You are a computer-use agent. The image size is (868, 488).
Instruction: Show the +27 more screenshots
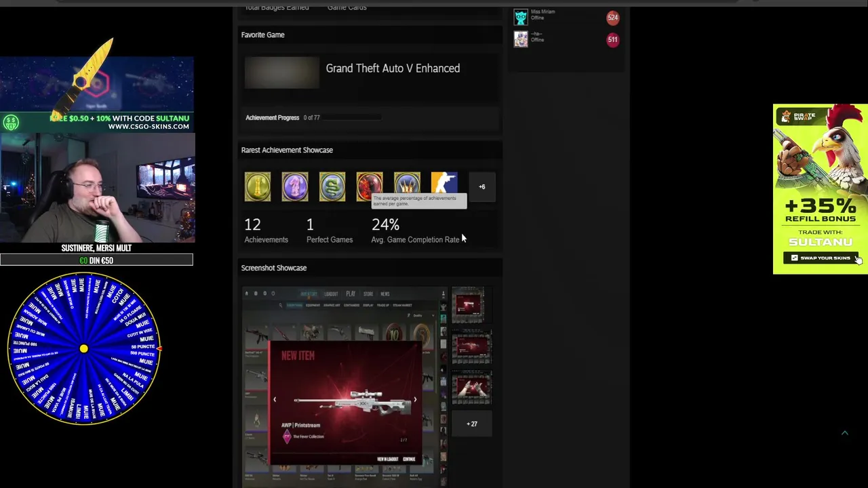[x=471, y=424]
